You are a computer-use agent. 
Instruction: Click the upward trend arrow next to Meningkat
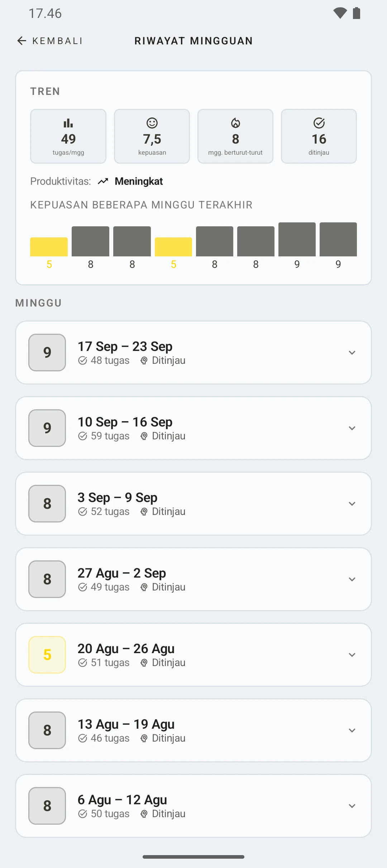click(103, 182)
